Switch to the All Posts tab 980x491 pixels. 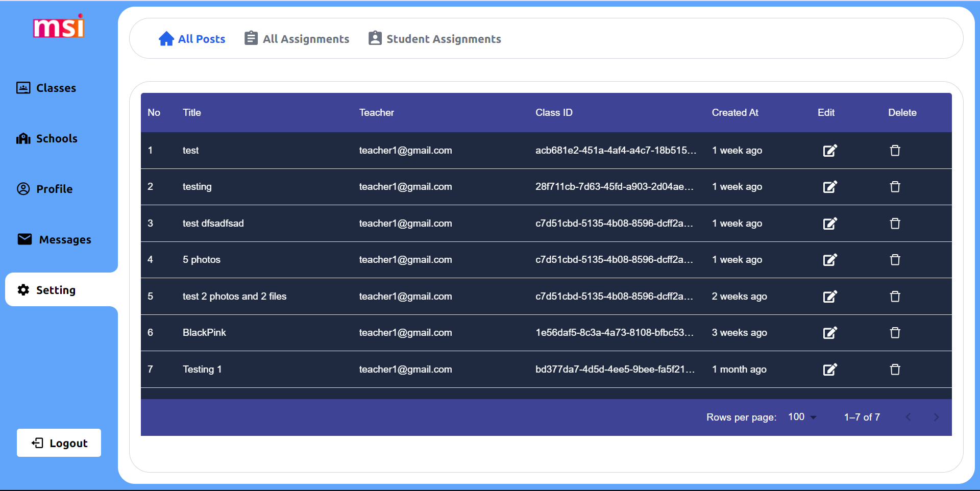(192, 39)
